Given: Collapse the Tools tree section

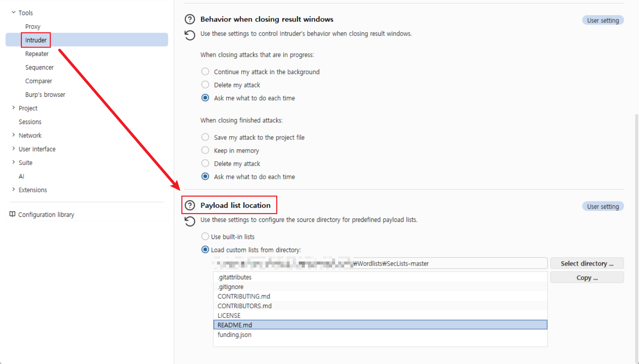Looking at the screenshot, I should [13, 12].
